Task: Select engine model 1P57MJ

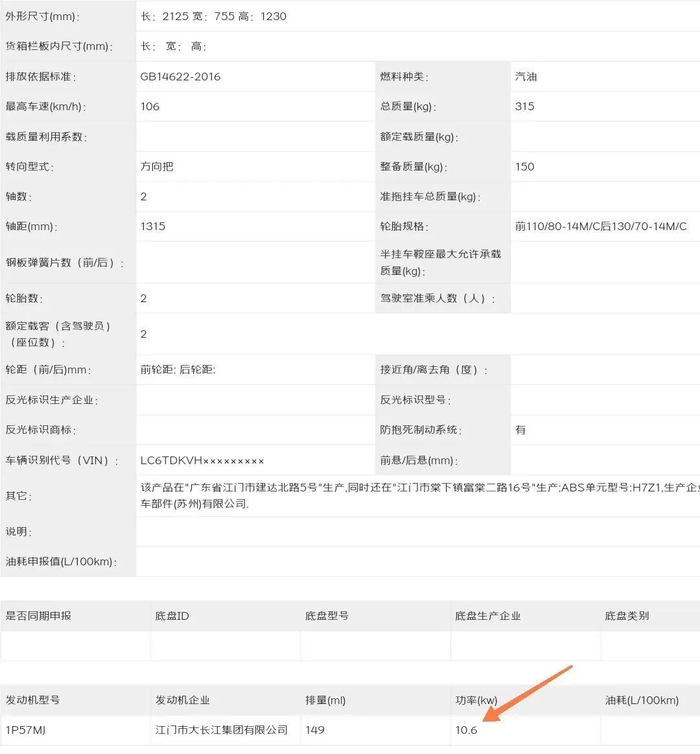Action: coord(25,730)
